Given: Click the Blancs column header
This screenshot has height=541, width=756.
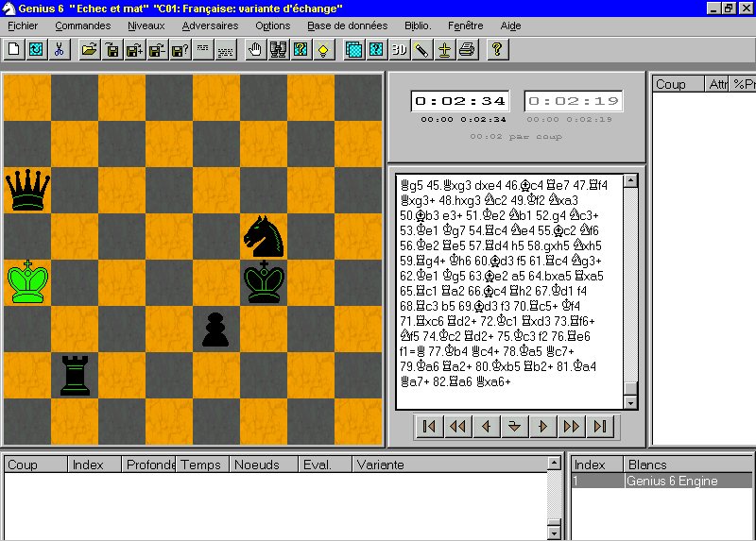Looking at the screenshot, I should pos(689,465).
